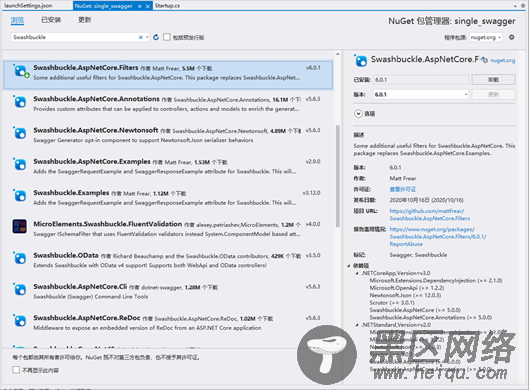Click the Swashbuckle.OData package icon
Image resolution: width=529 pixels, height=390 pixels.
pos(20,258)
